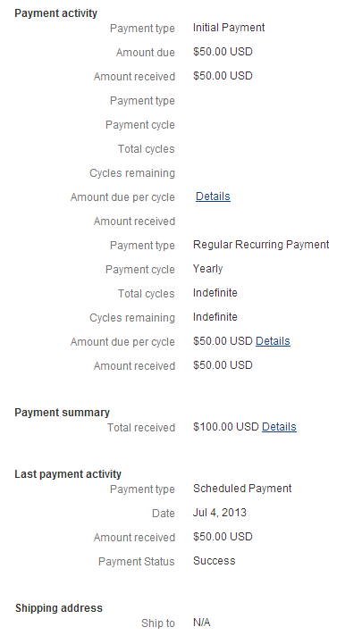Click the Regular Recurring Payment value
This screenshot has height=644, width=362.
(x=261, y=245)
